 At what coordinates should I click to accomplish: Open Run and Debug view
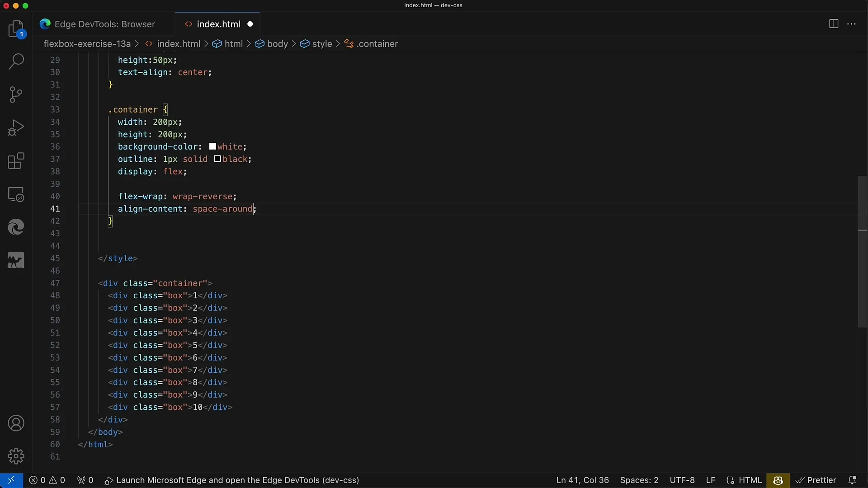click(16, 128)
